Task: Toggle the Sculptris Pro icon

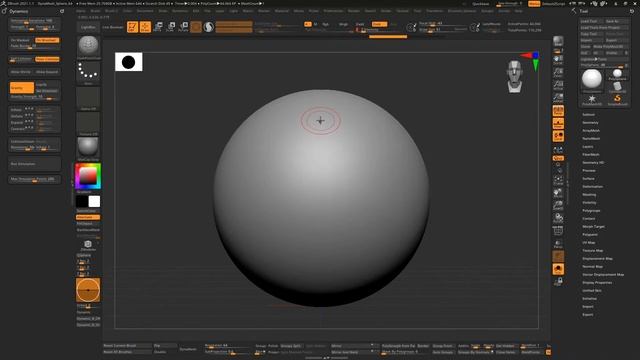Action: tap(209, 27)
